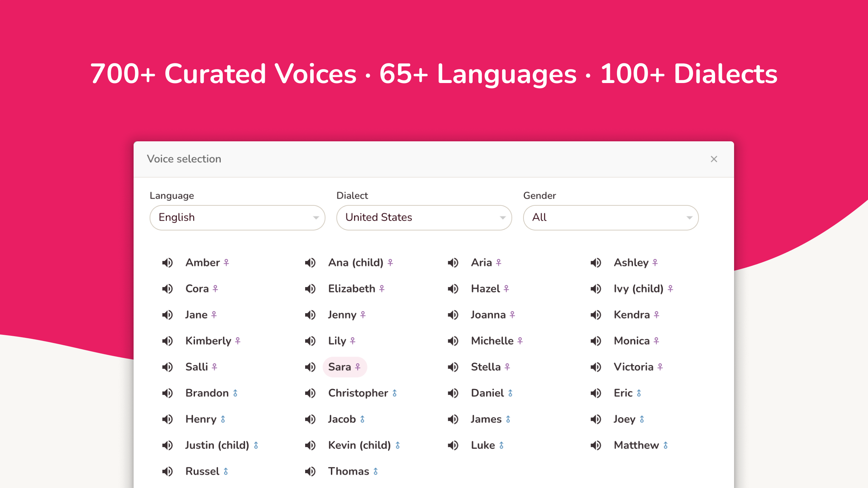
Task: Listen to Aria's voice preview
Action: [x=453, y=262]
